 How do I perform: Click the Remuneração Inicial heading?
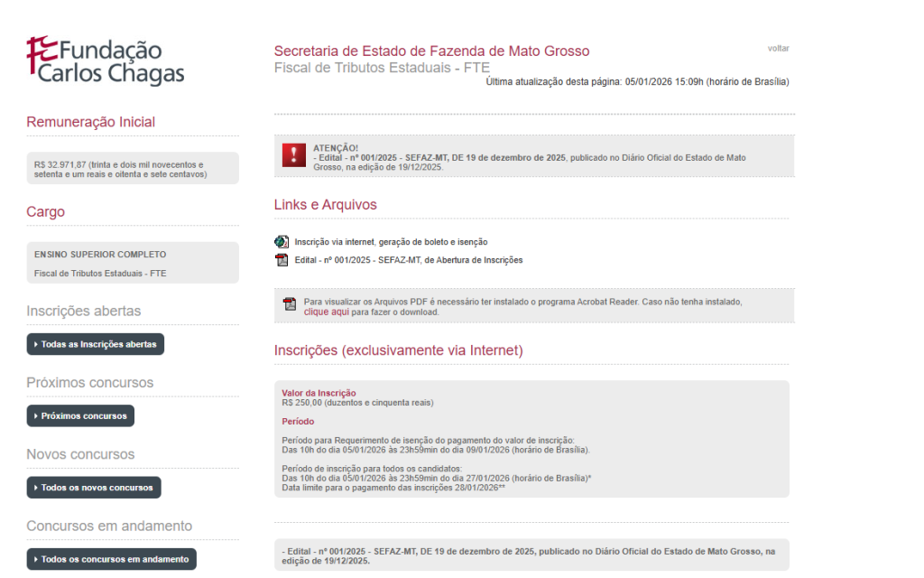[x=90, y=122]
